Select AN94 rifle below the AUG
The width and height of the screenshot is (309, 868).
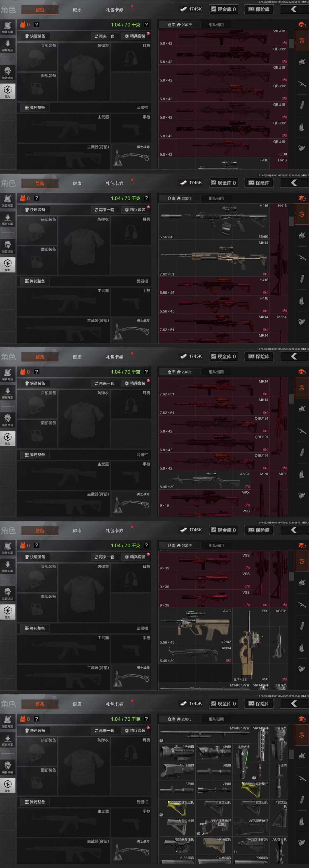(x=195, y=654)
